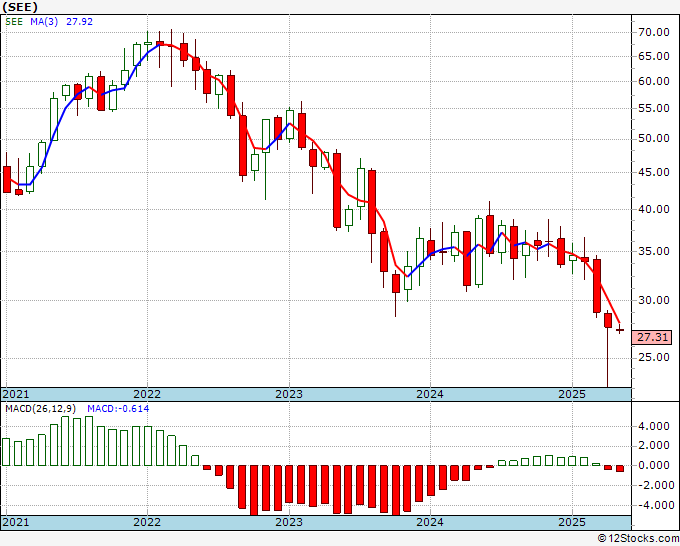Click 2025 on the price chart timeline
680x546 pixels.
pyautogui.click(x=572, y=394)
